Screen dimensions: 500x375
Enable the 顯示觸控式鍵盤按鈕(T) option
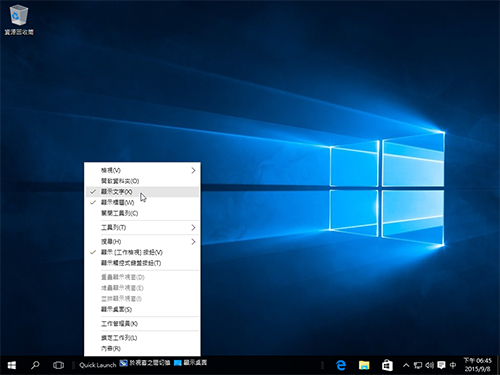coord(142,263)
